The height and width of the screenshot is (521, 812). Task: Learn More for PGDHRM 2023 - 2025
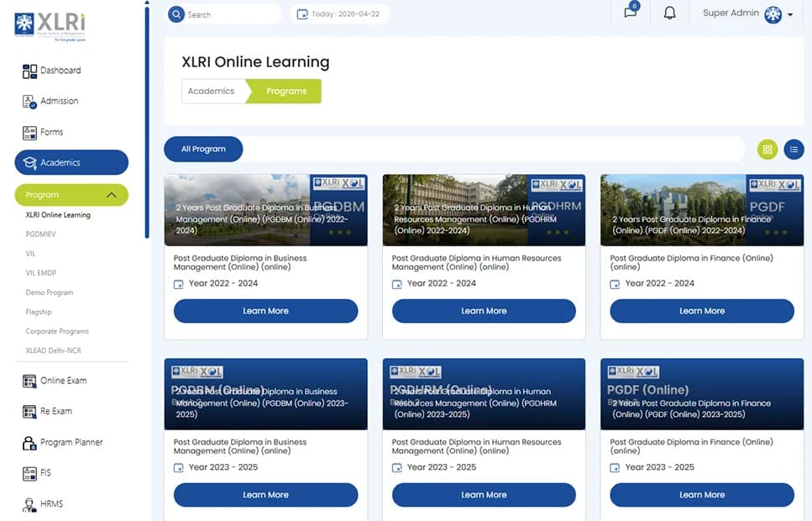pyautogui.click(x=484, y=495)
